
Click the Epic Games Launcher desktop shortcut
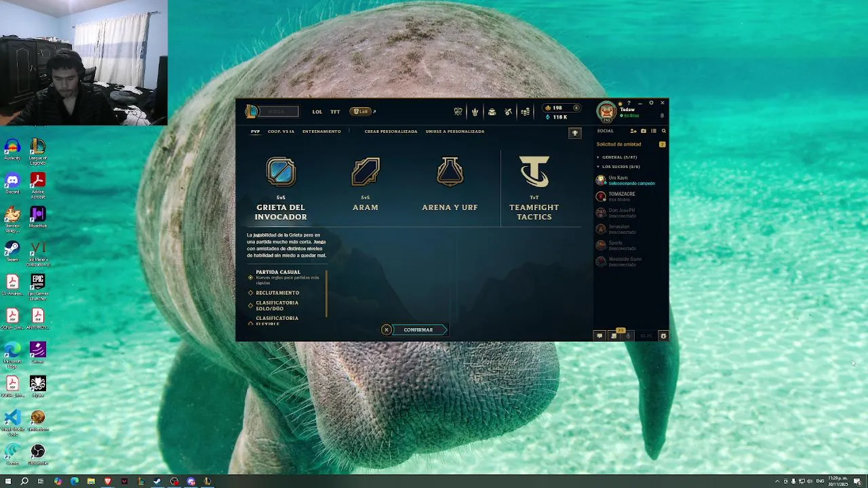click(38, 285)
